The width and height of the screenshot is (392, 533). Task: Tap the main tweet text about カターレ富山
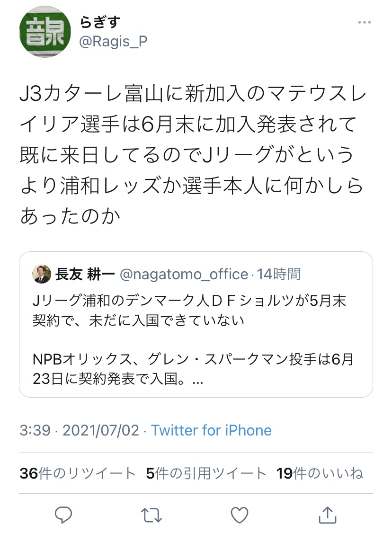point(193,155)
